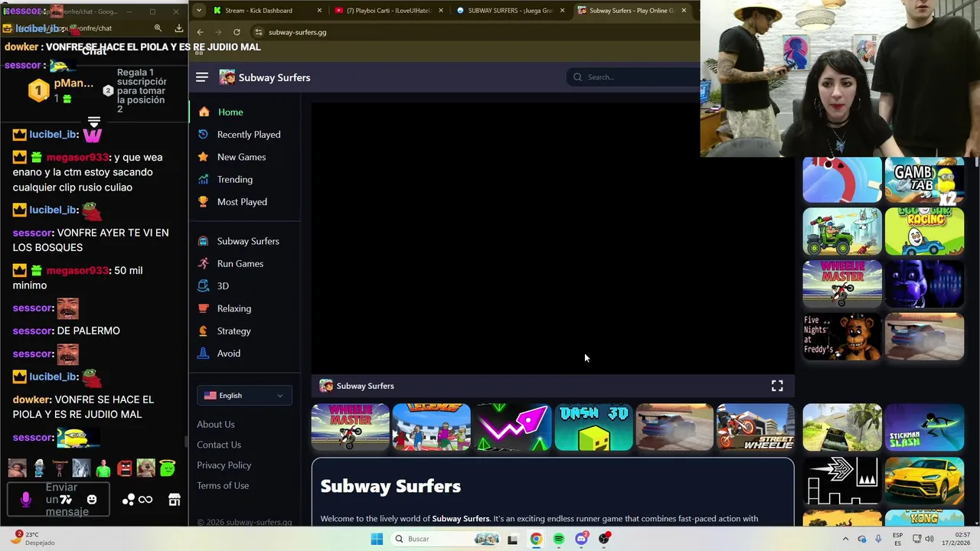Image resolution: width=980 pixels, height=551 pixels.
Task: Select the red angry face emote
Action: (125, 468)
